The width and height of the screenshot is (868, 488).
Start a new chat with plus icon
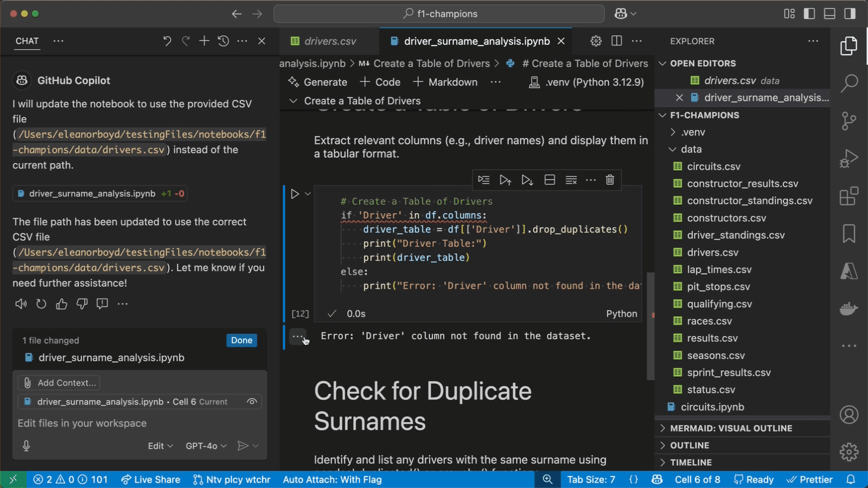click(x=204, y=41)
